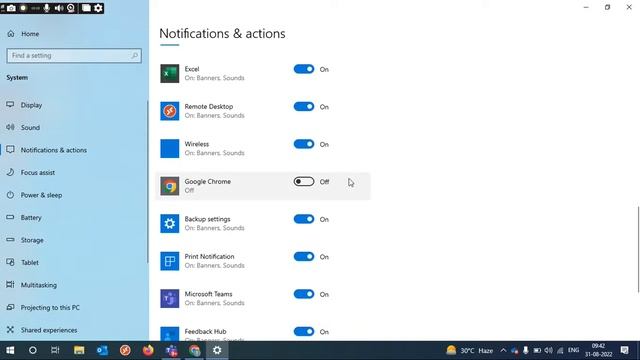Image resolution: width=640 pixels, height=360 pixels.
Task: Turn off Excel notifications toggle
Action: click(304, 69)
